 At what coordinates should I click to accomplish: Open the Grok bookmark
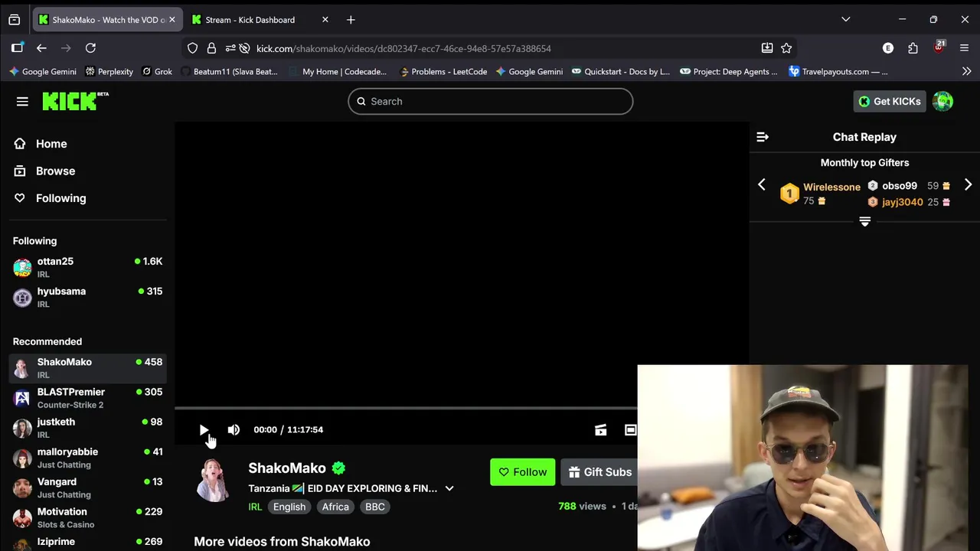(x=156, y=71)
